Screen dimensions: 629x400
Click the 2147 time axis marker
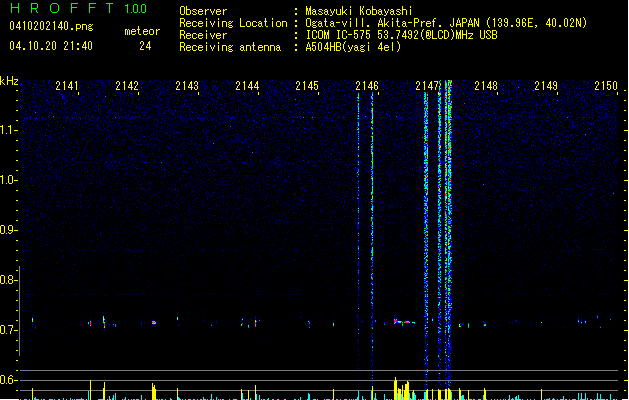point(427,86)
